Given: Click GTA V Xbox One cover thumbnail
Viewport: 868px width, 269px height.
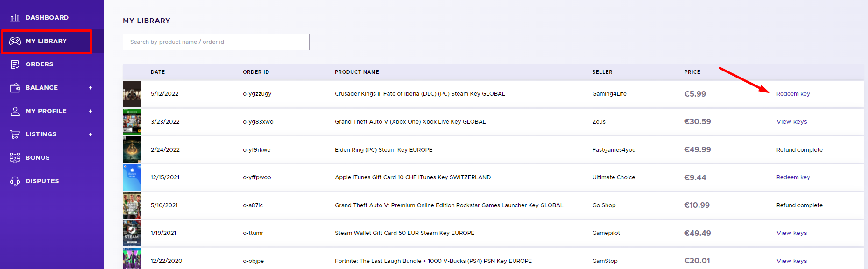Looking at the screenshot, I should tap(132, 122).
